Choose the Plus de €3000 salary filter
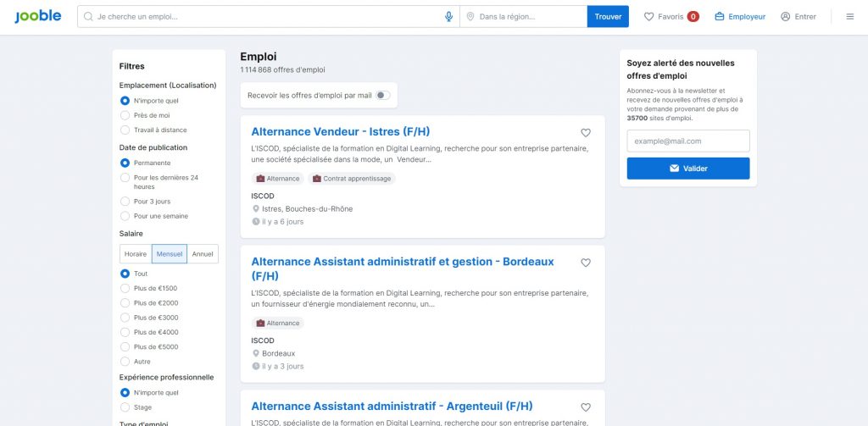The width and height of the screenshot is (868, 426). click(x=125, y=318)
